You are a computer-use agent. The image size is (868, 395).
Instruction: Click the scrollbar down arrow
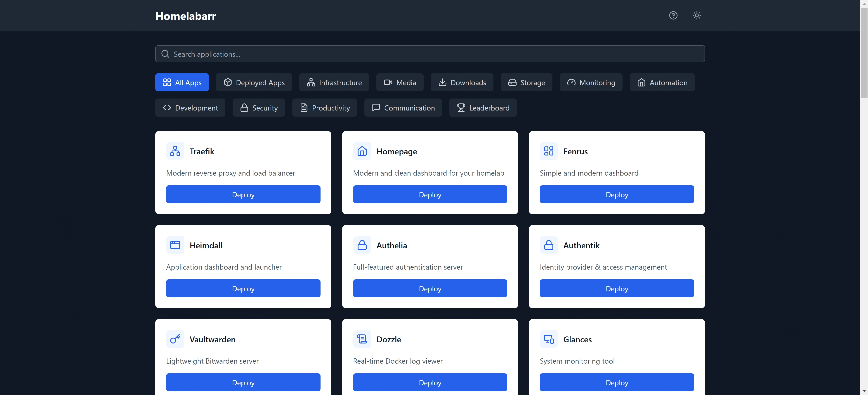tap(864, 391)
